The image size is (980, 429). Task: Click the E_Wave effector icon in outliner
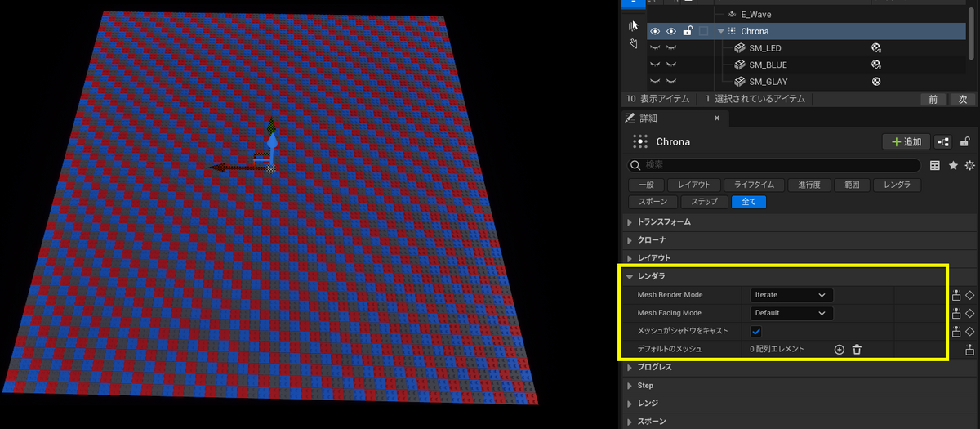pos(731,14)
